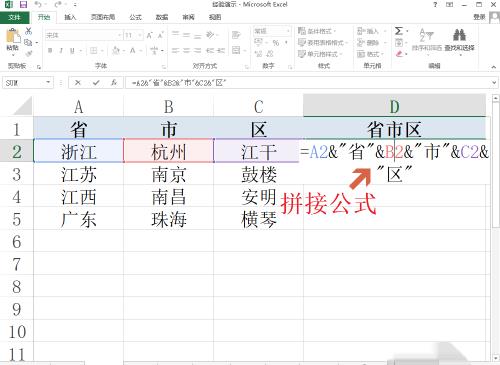Viewport: 500px width, 365px height.
Task: Apply percent style to the cell
Action: [276, 43]
